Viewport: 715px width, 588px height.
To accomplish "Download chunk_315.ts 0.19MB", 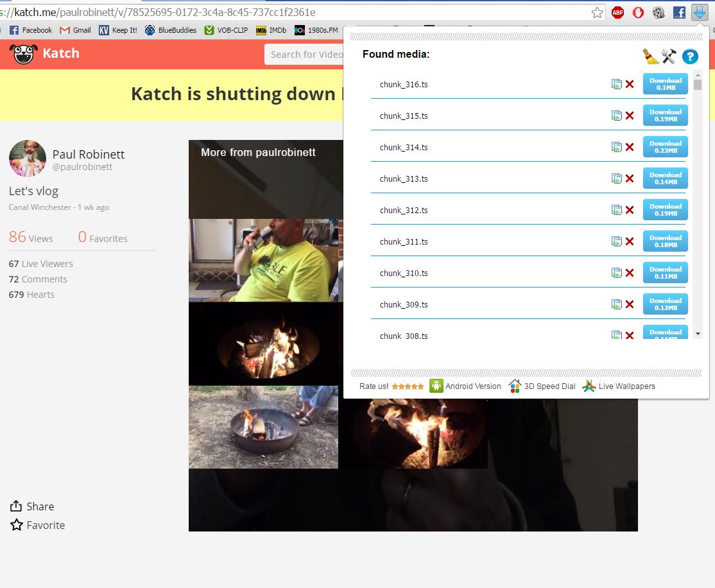I will tap(666, 116).
